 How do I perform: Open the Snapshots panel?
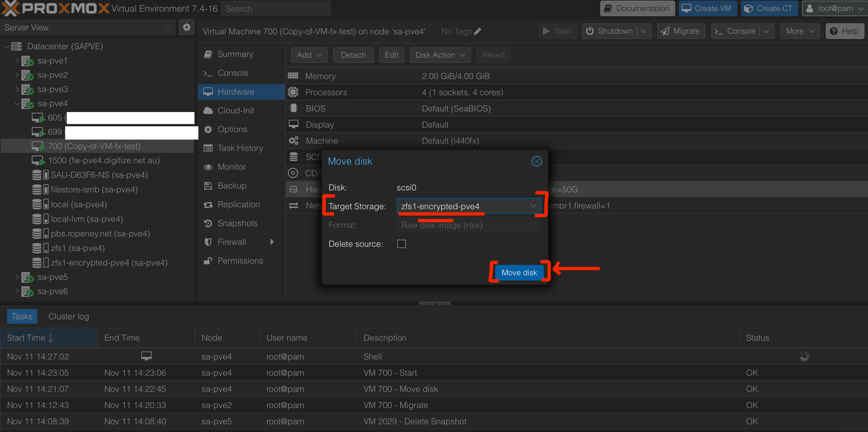(237, 223)
